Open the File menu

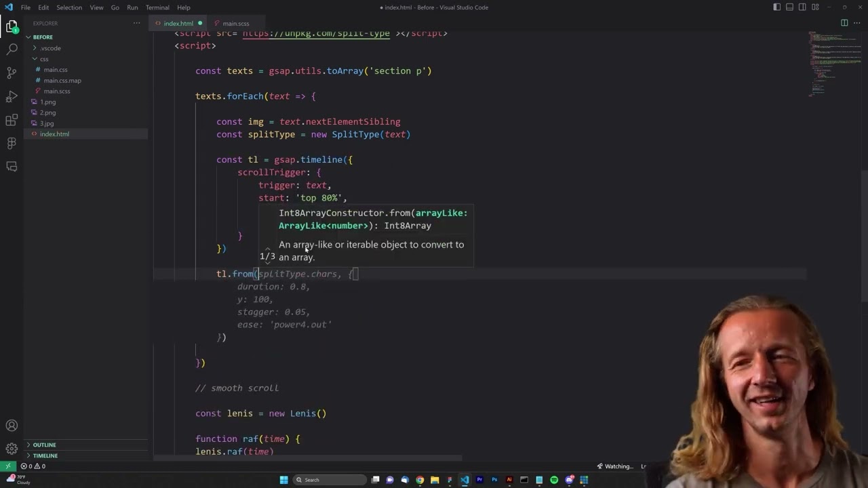(25, 7)
